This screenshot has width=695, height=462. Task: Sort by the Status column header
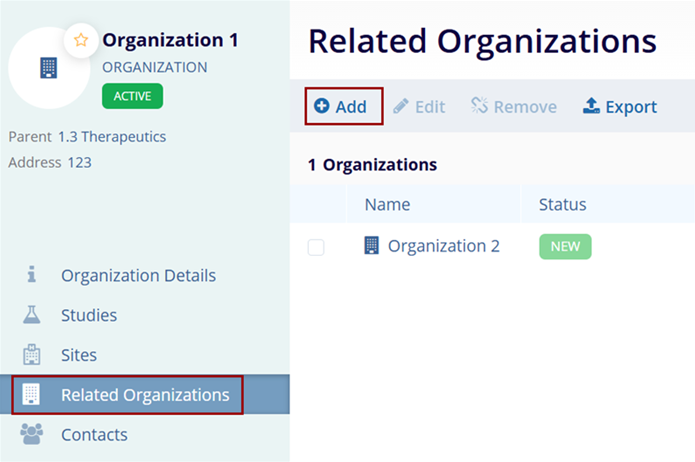[x=562, y=204]
